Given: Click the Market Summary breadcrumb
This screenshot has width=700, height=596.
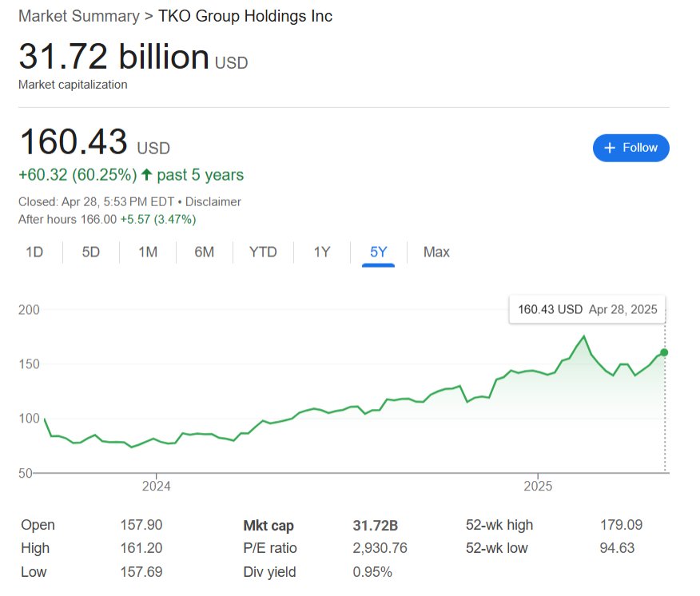Looking at the screenshot, I should click(x=78, y=16).
